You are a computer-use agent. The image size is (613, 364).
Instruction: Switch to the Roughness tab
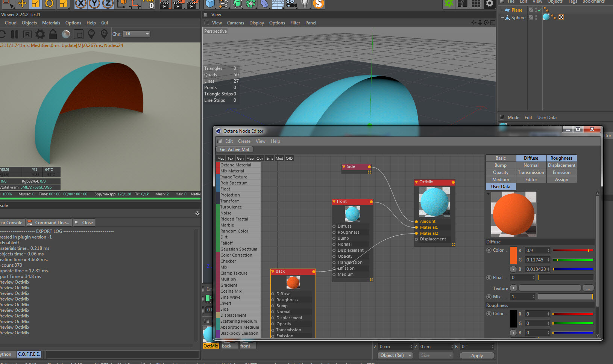tap(561, 158)
